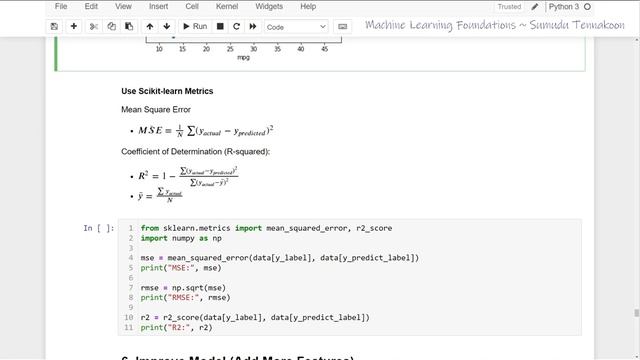Copy selected cells icon
640x360 pixels.
[x=111, y=27]
